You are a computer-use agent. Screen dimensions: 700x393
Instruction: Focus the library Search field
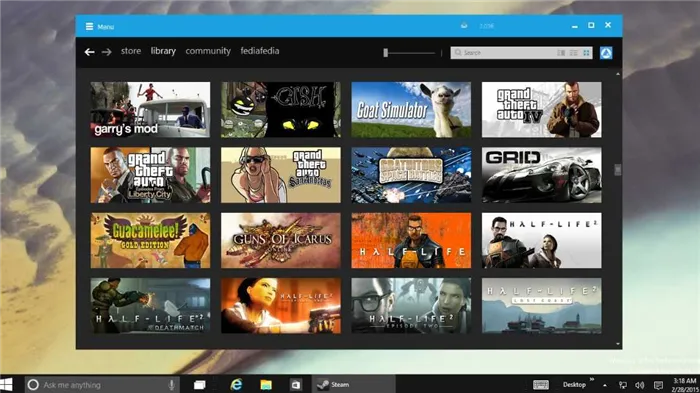(x=502, y=53)
